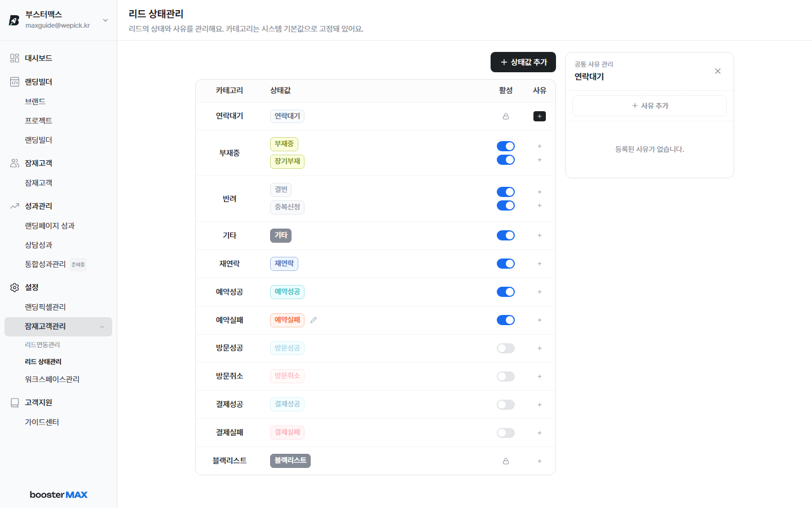
Task: Click the 상태값 추가 button
Action: 523,62
